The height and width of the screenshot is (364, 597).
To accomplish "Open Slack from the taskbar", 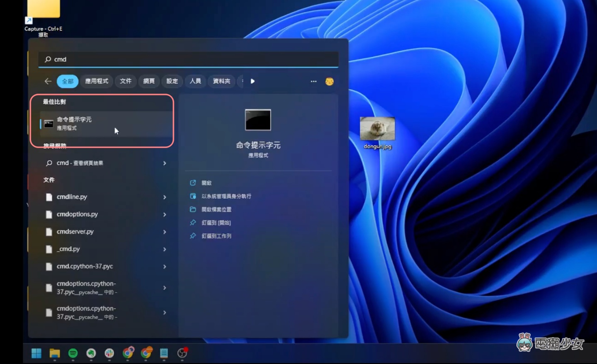I will coord(109,353).
